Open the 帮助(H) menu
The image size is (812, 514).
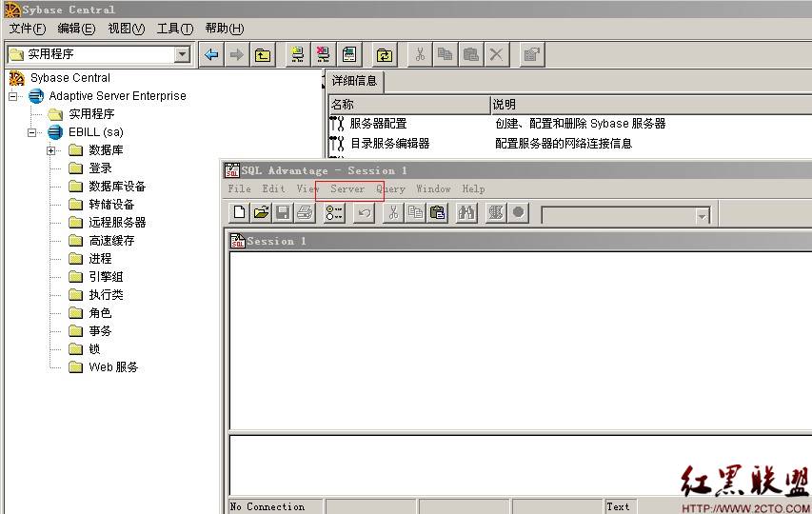click(225, 29)
